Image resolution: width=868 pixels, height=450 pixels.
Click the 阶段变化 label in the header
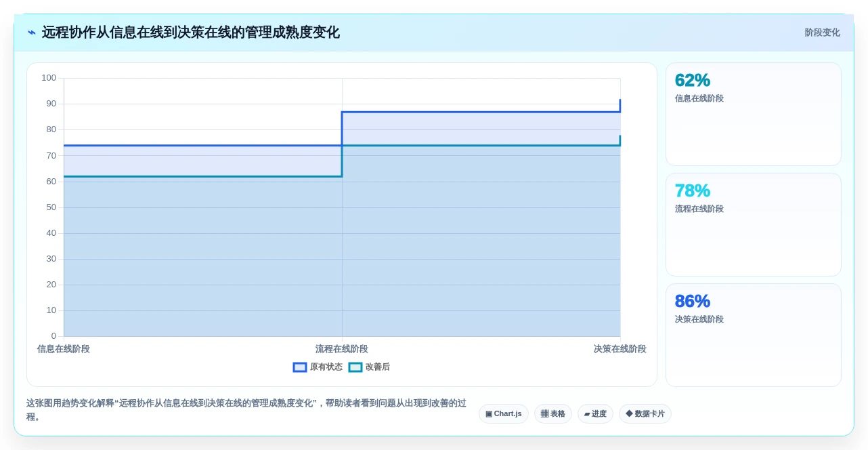point(822,33)
